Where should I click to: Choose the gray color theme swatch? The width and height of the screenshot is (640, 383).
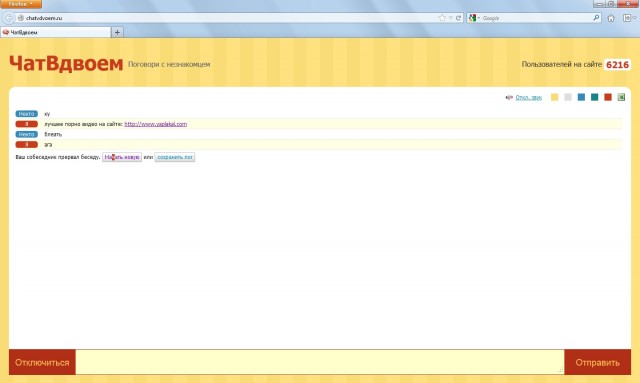(568, 97)
